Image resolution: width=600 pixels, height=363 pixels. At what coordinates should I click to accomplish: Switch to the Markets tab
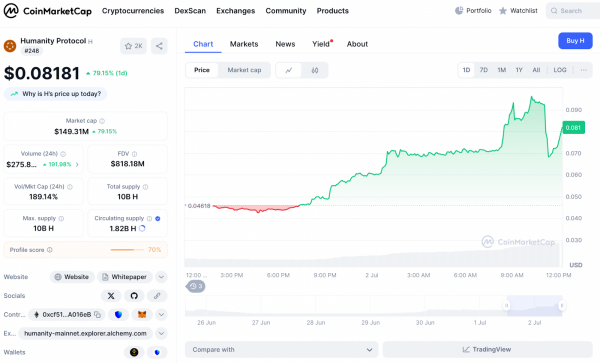coord(244,44)
